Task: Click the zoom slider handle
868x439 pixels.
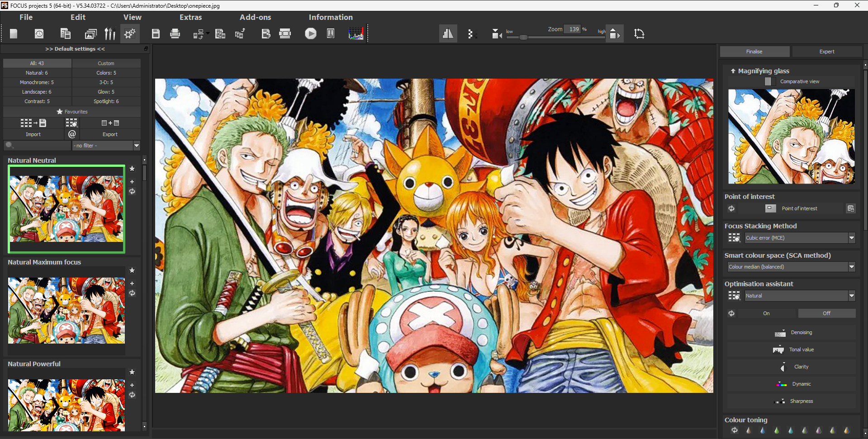Action: pos(523,37)
